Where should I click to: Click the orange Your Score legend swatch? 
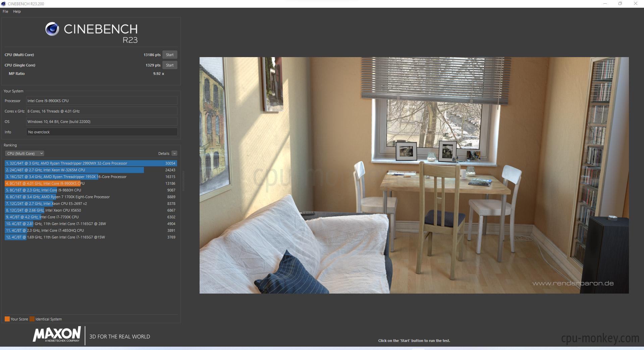pos(7,319)
